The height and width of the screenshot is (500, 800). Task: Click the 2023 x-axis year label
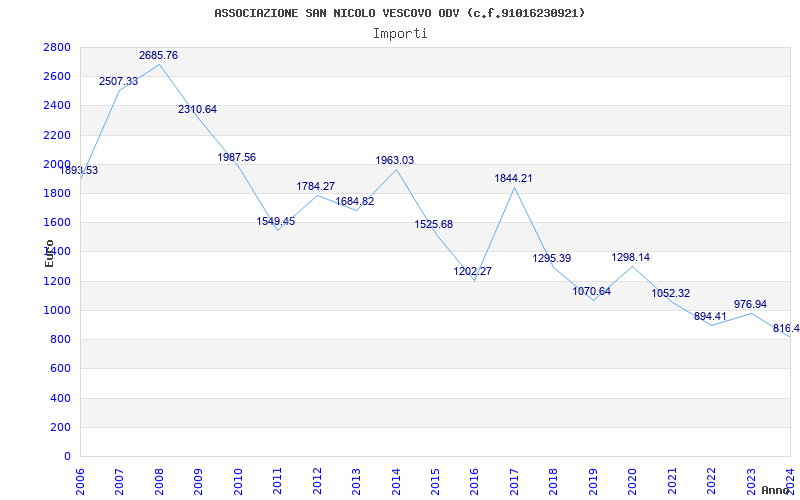pos(751,482)
